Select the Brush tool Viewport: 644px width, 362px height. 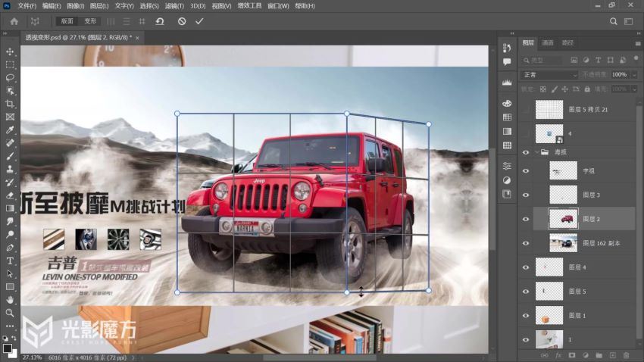click(x=10, y=156)
